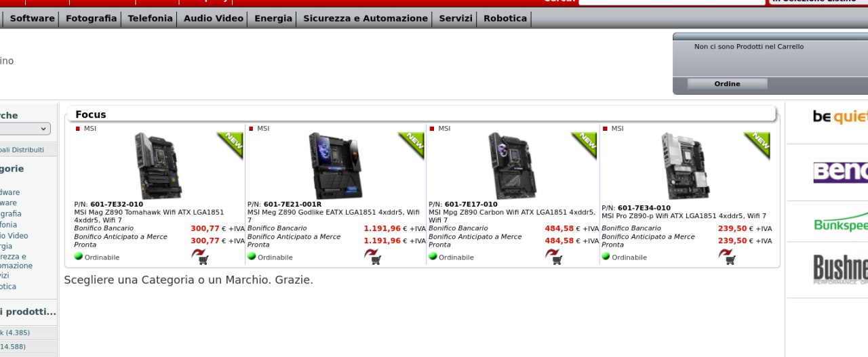The height and width of the screenshot is (357, 868).
Task: Add MSI Mpg Z890 Carbon to cart
Action: 554,256
